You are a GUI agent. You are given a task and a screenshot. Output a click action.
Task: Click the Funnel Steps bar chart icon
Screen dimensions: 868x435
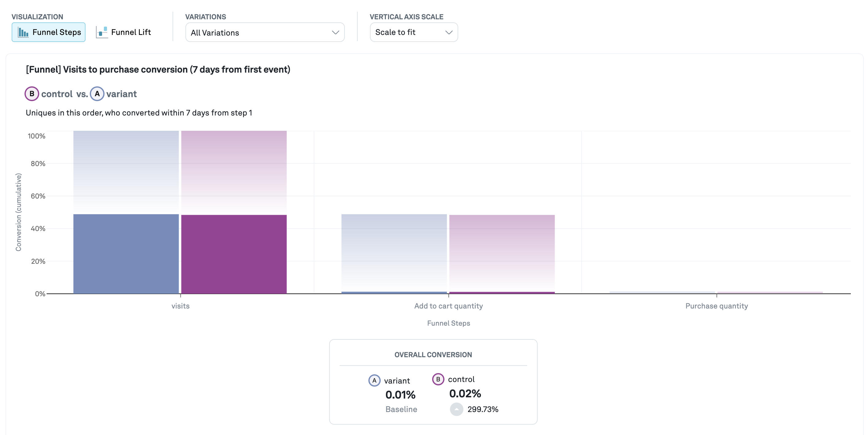(23, 32)
